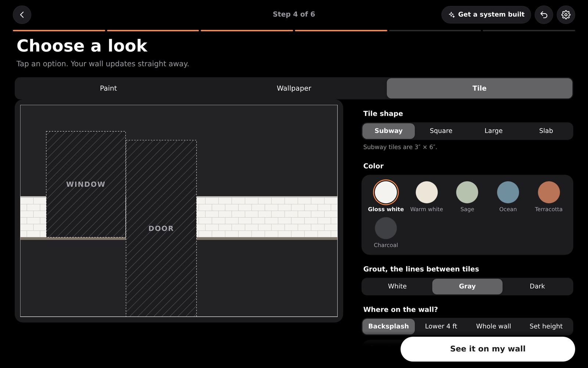
Task: Go back with the left chevron icon
Action: click(22, 15)
